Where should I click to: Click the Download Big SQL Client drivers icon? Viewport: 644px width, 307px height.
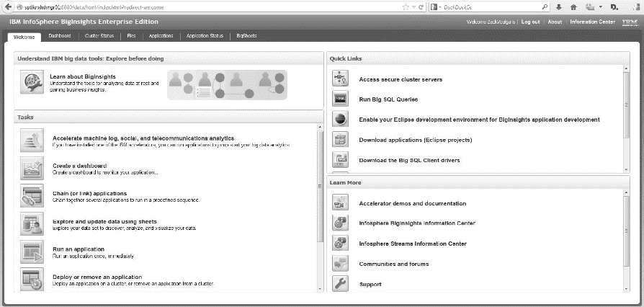pos(340,159)
